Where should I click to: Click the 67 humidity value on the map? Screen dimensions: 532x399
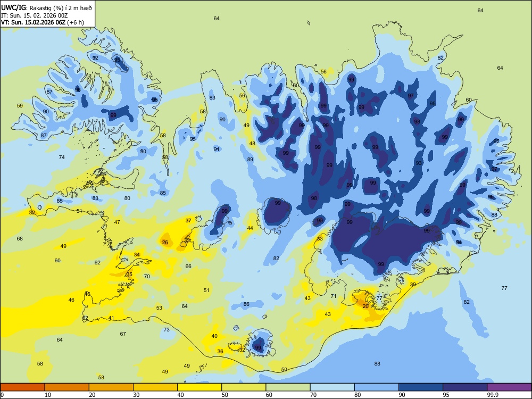click(x=123, y=334)
